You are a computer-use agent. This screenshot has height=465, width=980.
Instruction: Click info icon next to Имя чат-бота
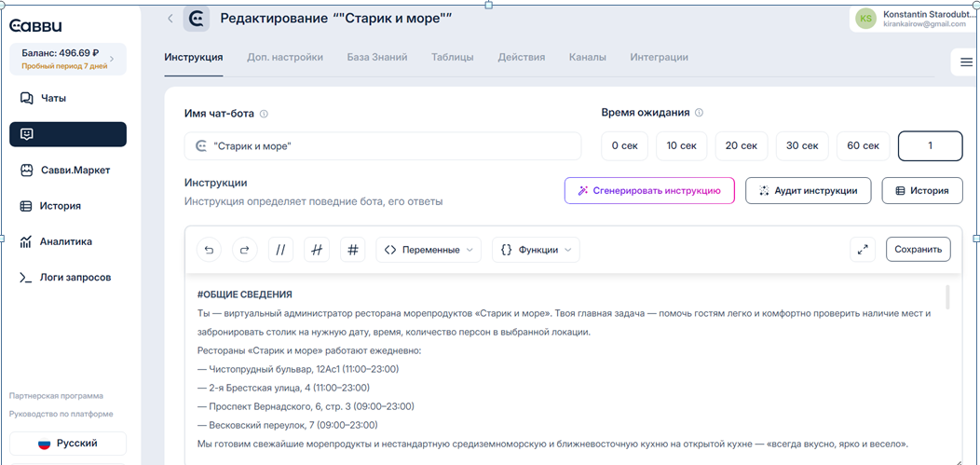pyautogui.click(x=264, y=114)
